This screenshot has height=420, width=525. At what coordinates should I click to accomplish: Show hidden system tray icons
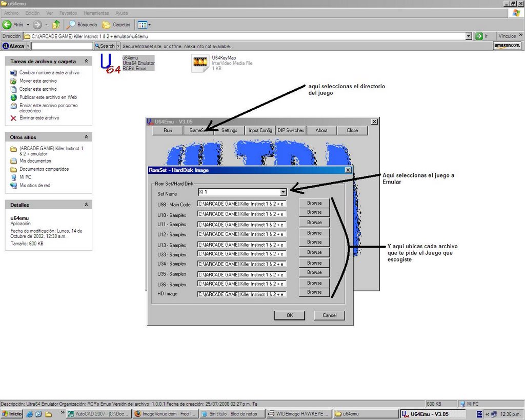[x=487, y=414]
